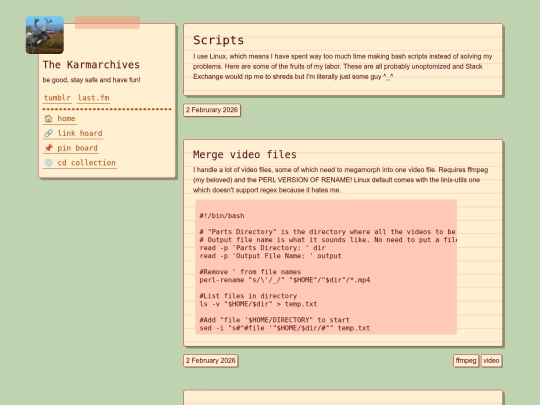Viewport: 540px width, 405px height.
Task: Click the video tag
Action: point(491,361)
